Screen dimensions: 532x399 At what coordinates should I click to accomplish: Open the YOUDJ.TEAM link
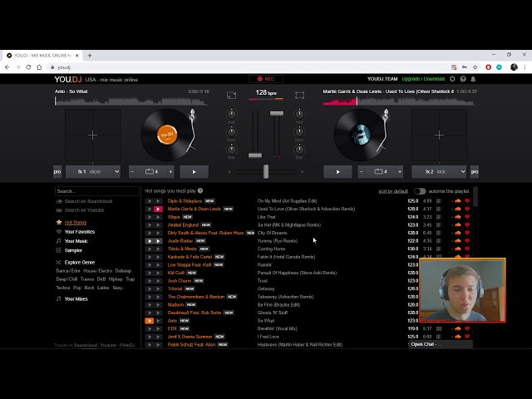tap(382, 79)
